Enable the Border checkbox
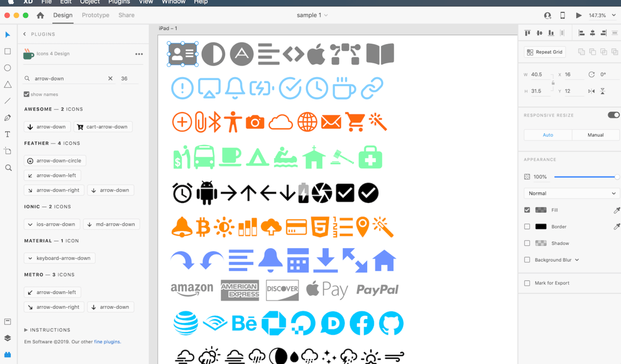Screen dimensions: 621x364 (527, 227)
